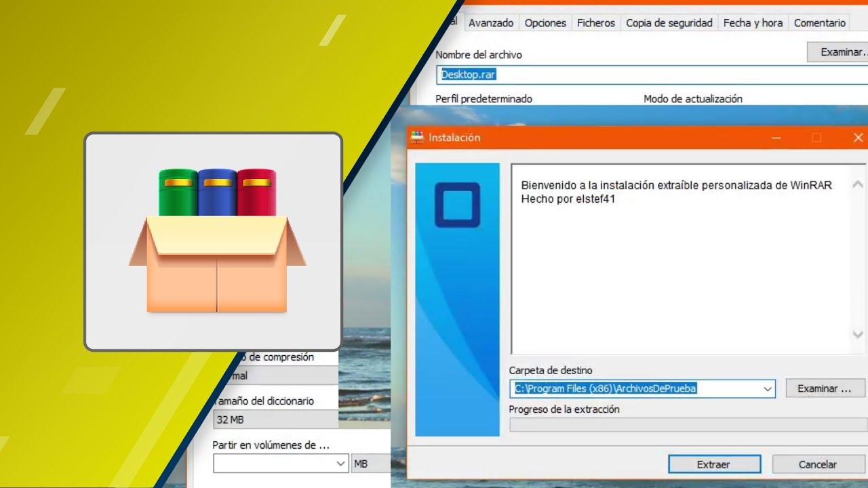Expand the Carpeta de destino dropdown

[x=768, y=389]
